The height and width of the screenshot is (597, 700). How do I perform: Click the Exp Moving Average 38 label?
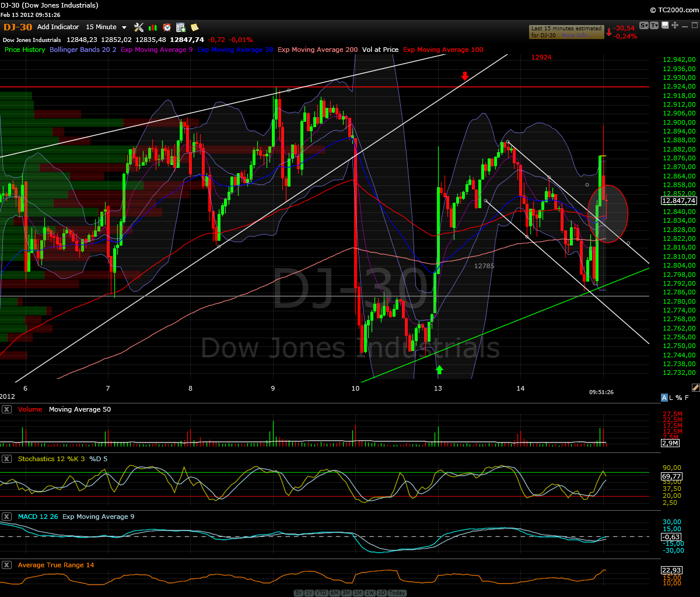tap(235, 50)
